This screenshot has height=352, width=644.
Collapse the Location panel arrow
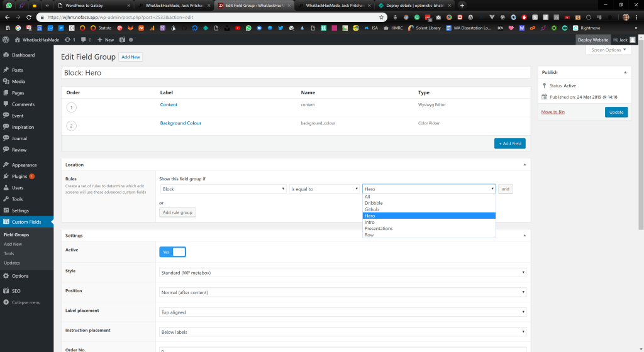pyautogui.click(x=525, y=165)
